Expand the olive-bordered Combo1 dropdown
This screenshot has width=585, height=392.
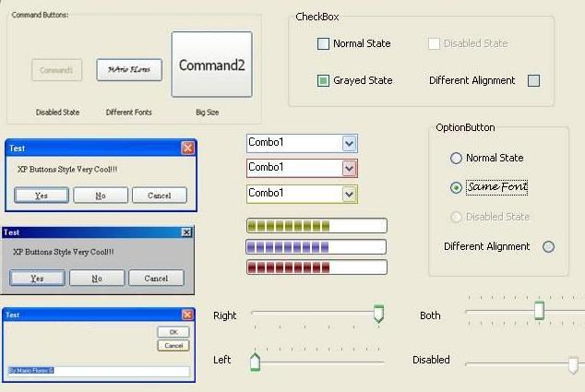point(349,194)
